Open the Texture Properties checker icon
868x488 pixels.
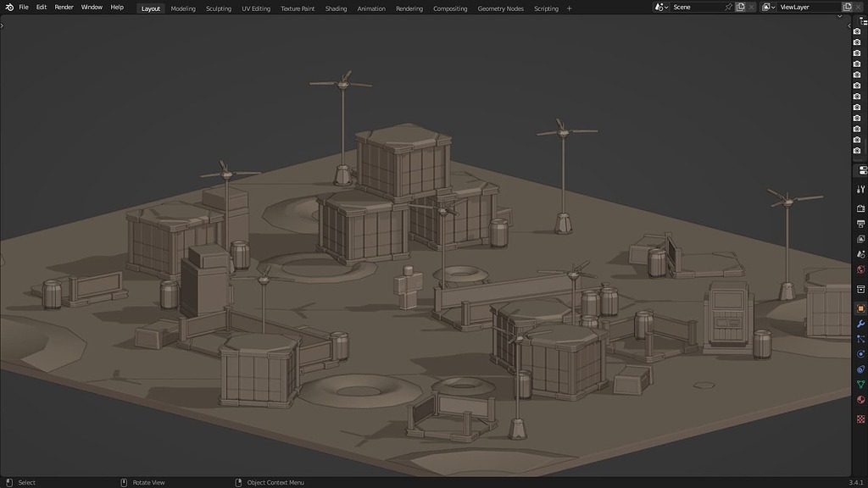(x=860, y=417)
